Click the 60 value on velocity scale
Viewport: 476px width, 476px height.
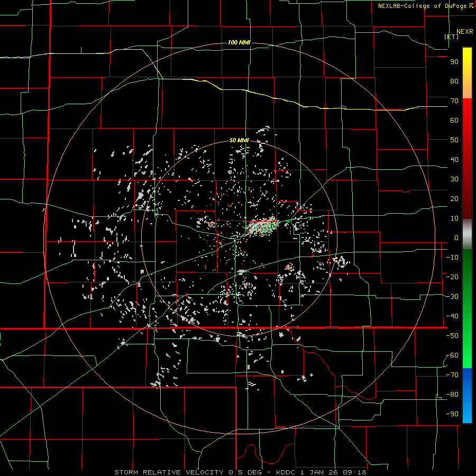tap(454, 120)
